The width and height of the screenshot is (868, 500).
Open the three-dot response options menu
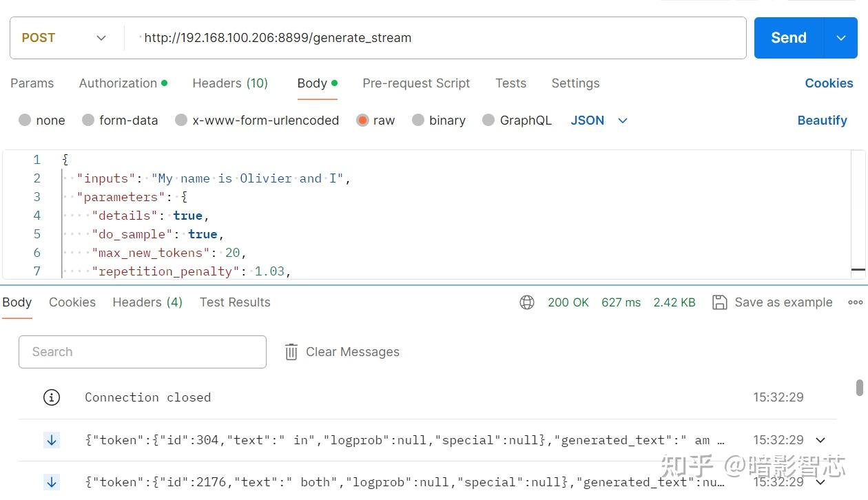coord(855,302)
